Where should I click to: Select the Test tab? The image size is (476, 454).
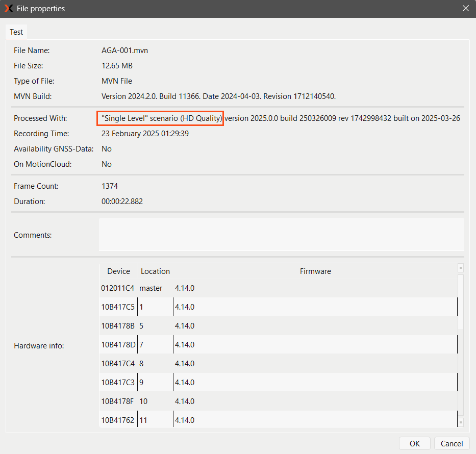click(16, 32)
